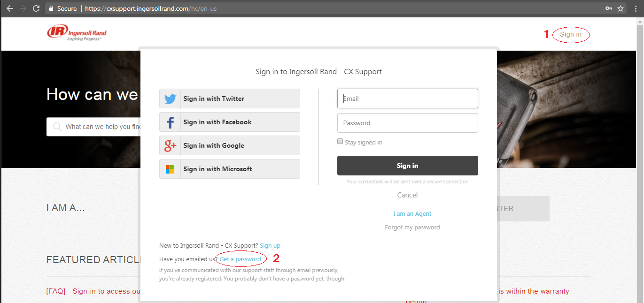Click the Microsoft logo icon

point(170,169)
